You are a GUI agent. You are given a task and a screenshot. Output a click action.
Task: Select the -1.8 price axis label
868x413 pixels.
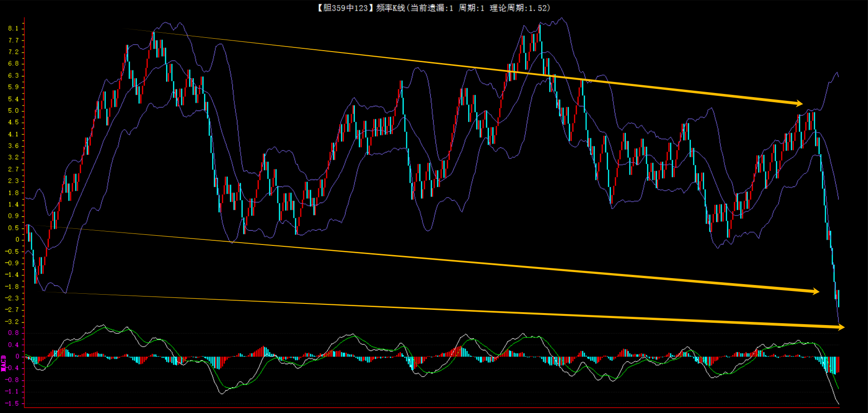point(12,286)
